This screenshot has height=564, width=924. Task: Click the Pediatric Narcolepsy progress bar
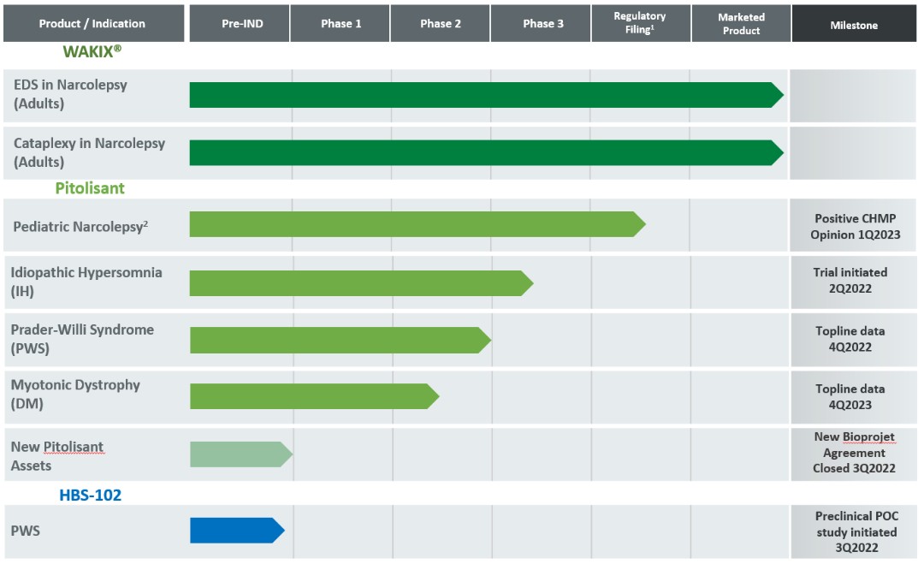click(418, 224)
